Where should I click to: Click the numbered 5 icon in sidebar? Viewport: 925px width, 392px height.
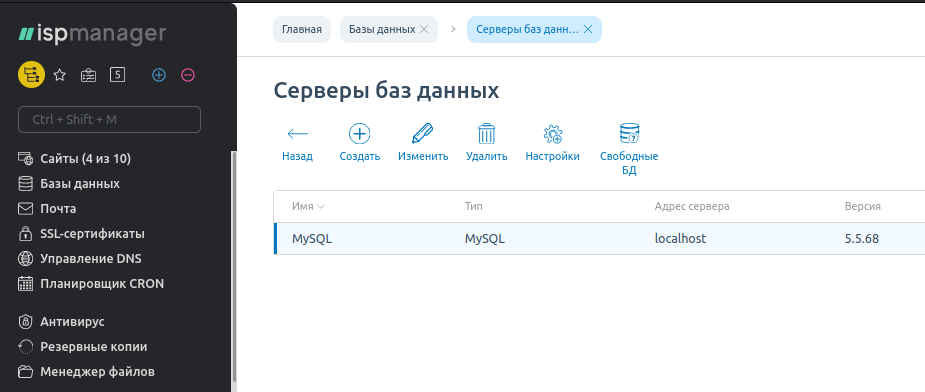(117, 74)
